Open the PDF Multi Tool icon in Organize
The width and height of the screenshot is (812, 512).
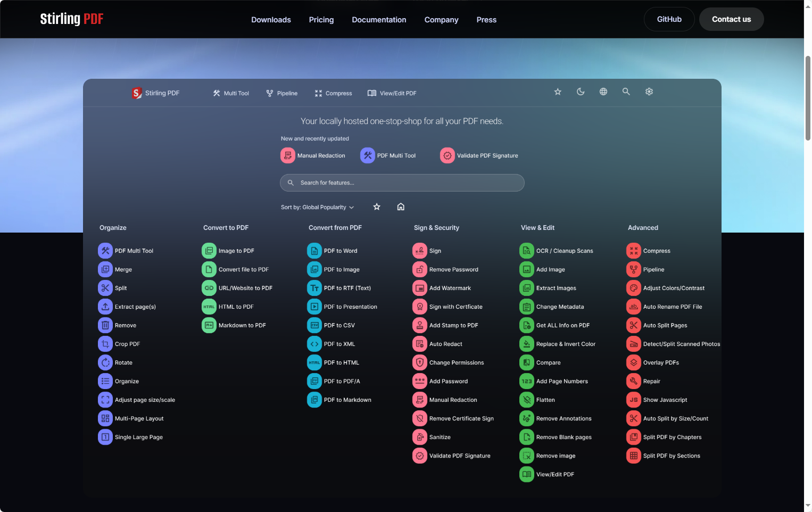pos(105,251)
